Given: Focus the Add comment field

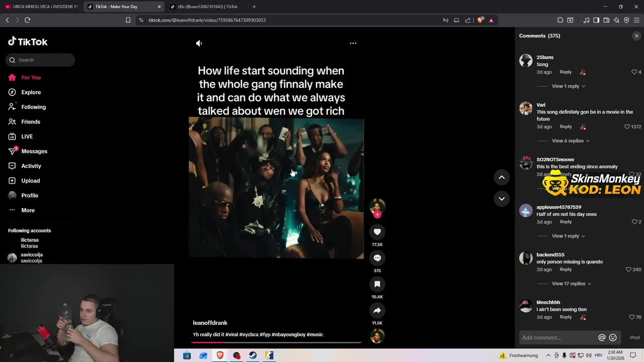Looking at the screenshot, I should coord(557,338).
